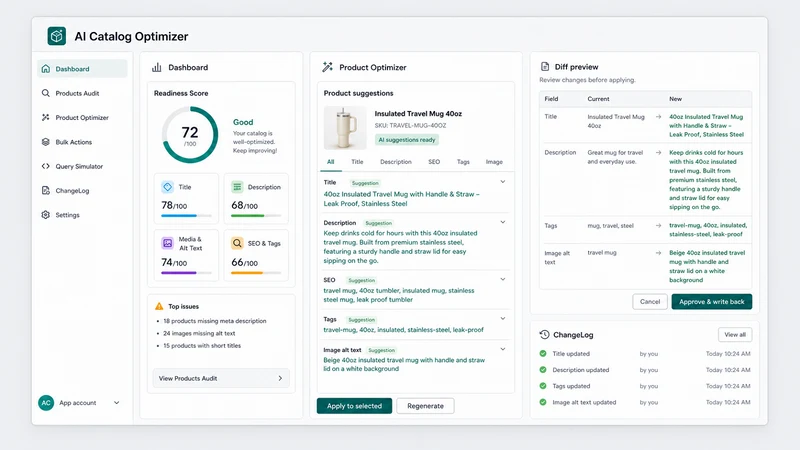Switch to the Tags suggestions tab
This screenshot has height=450, width=800.
(x=463, y=162)
